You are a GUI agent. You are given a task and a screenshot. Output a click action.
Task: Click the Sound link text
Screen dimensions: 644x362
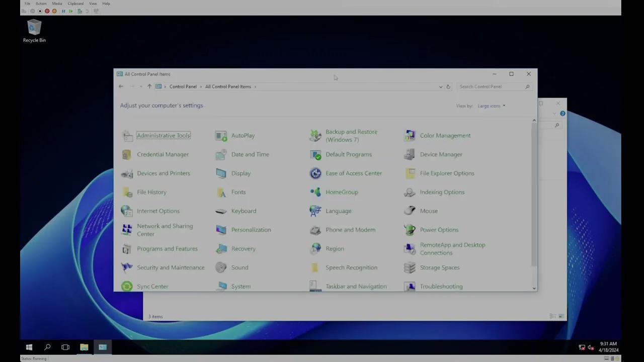click(239, 267)
